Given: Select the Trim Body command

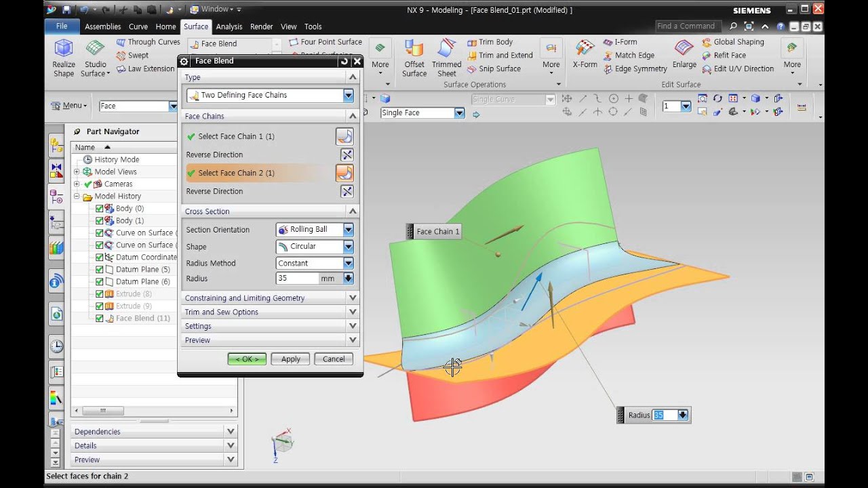Looking at the screenshot, I should pos(490,42).
